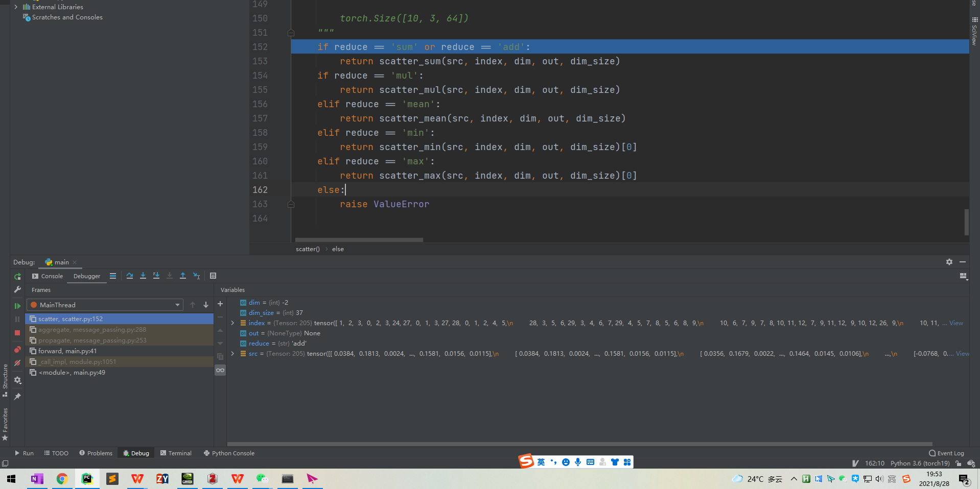
Task: Open Google Chrome from the taskbar
Action: (62, 479)
